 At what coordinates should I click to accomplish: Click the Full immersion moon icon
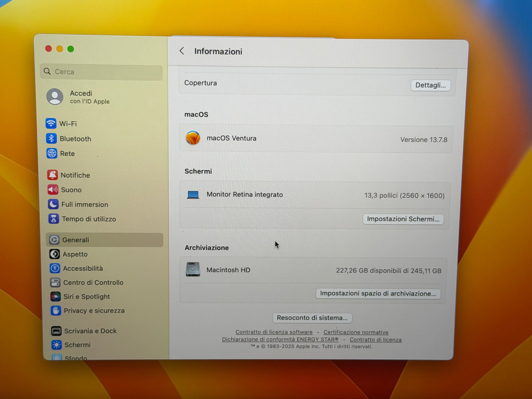pos(53,204)
